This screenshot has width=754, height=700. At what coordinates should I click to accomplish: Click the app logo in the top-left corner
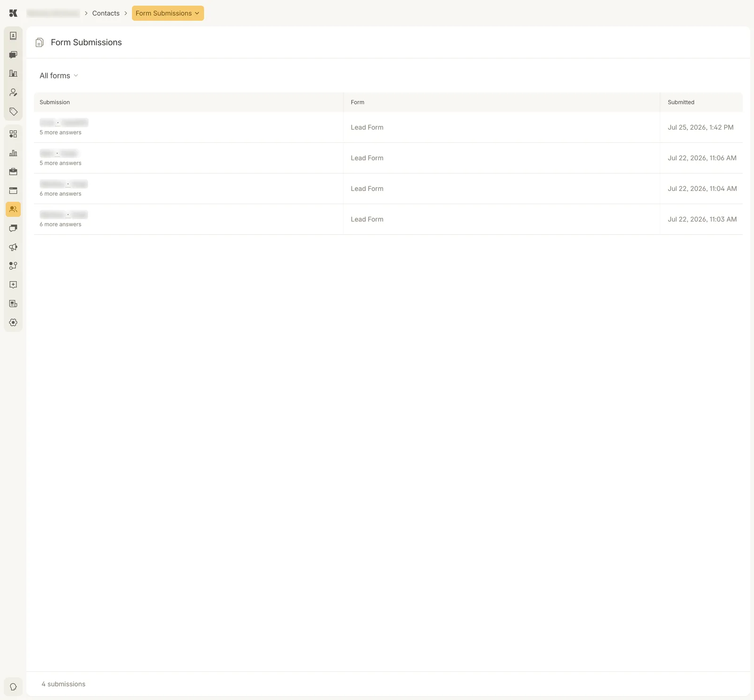click(13, 13)
